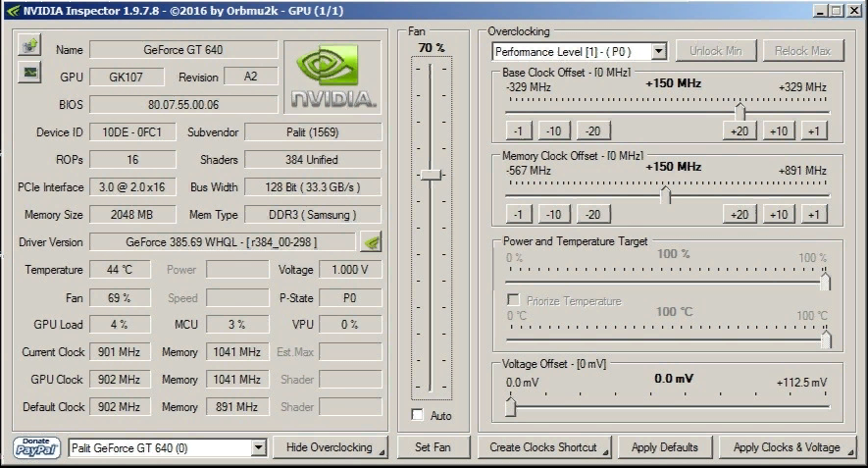Viewport: 868px width, 468px height.
Task: Minimize the NVIDIA Inspector window
Action: tap(820, 11)
